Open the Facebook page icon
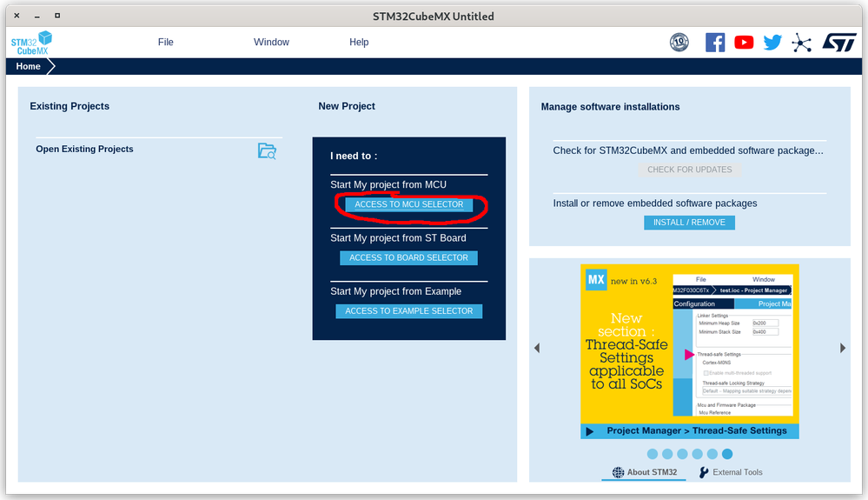868x500 pixels. [x=715, y=42]
